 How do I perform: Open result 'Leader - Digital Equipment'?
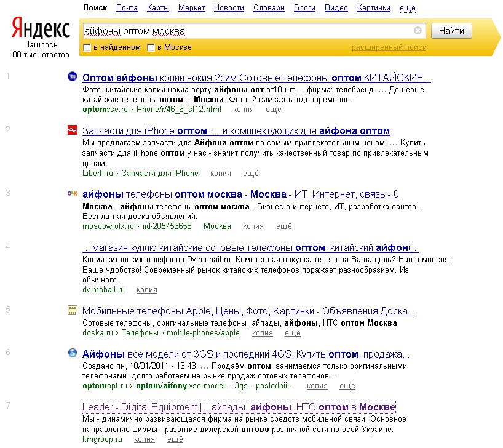[x=239, y=407]
